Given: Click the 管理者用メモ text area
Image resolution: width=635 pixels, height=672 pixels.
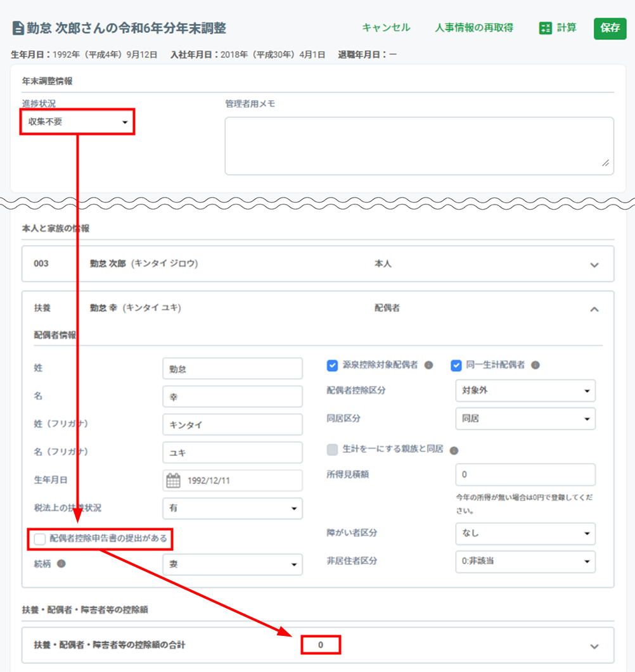Looking at the screenshot, I should [420, 146].
